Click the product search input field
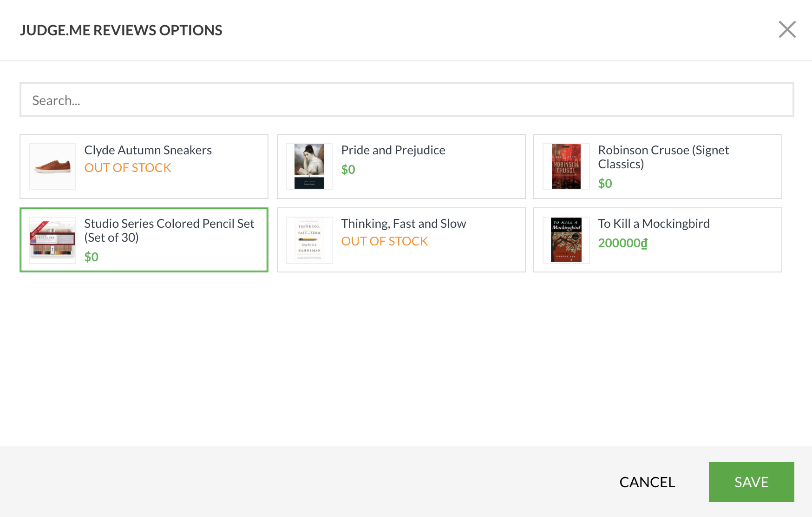The height and width of the screenshot is (517, 812). (x=406, y=100)
